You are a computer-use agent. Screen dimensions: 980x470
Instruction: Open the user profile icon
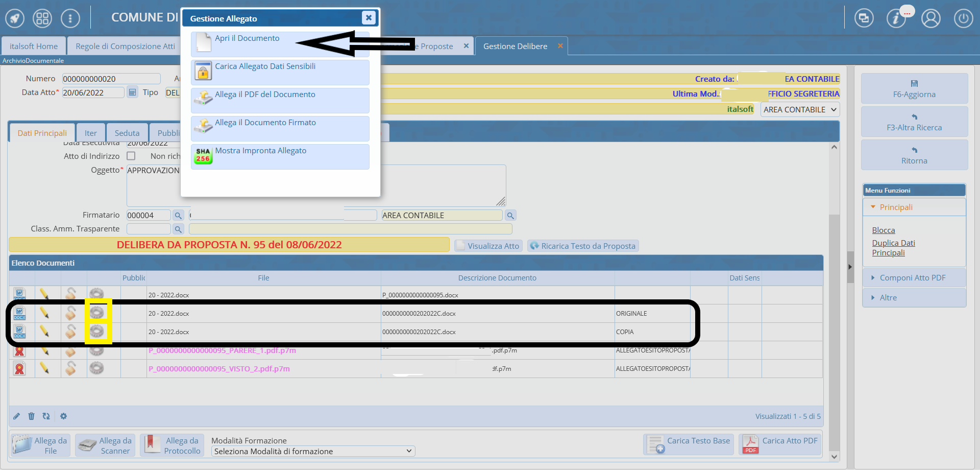(930, 19)
